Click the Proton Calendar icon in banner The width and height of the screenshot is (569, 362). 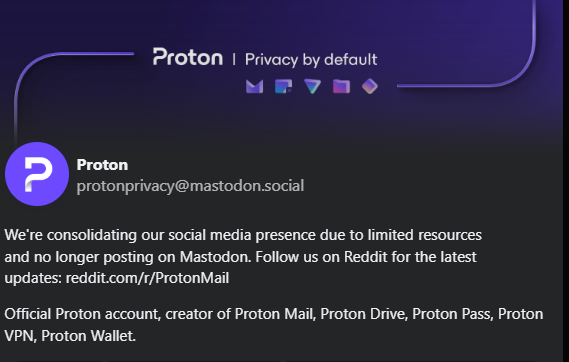coord(283,87)
